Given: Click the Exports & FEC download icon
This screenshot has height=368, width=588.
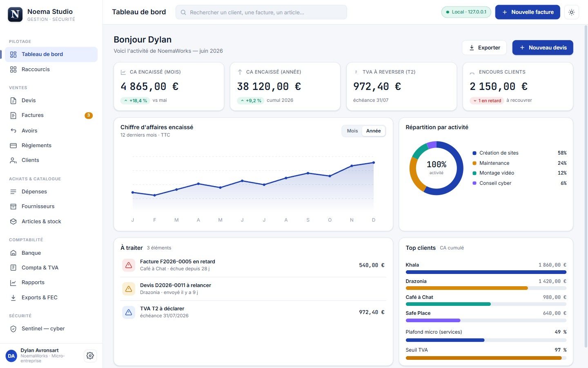Looking at the screenshot, I should point(13,298).
